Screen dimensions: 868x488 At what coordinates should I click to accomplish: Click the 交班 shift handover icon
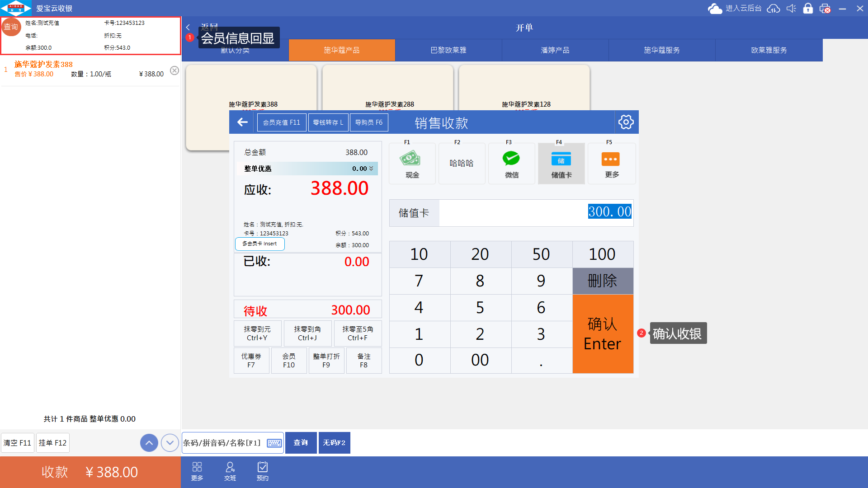(x=230, y=471)
